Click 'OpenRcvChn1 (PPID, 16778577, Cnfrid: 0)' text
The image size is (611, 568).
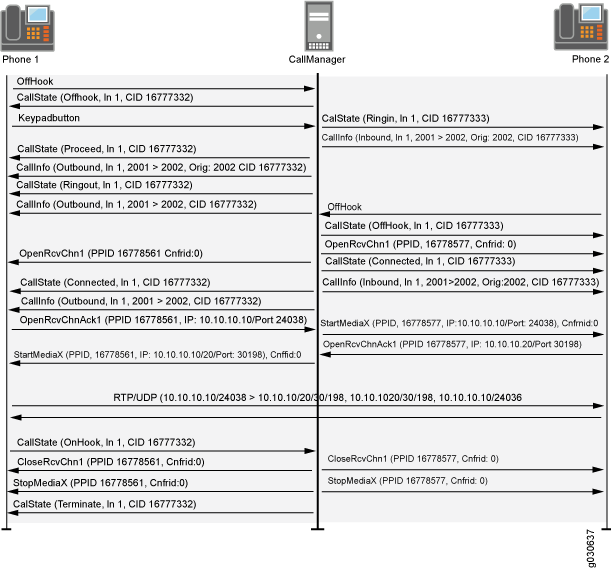pos(420,244)
